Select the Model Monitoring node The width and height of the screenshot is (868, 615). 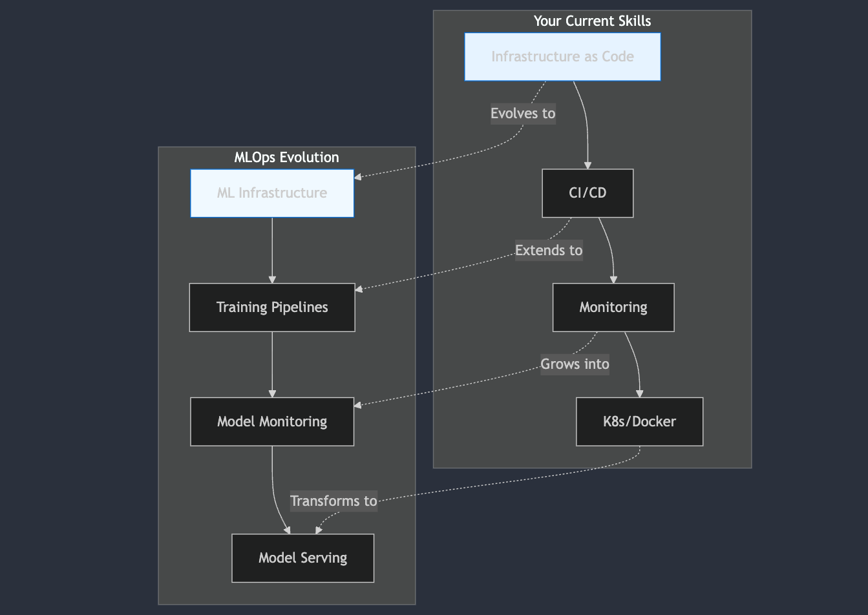point(271,421)
